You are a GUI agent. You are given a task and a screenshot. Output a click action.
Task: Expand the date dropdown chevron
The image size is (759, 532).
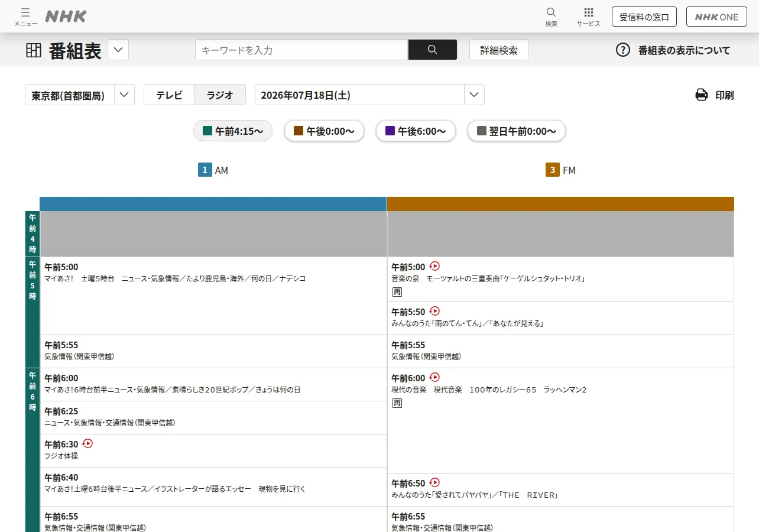click(x=474, y=95)
